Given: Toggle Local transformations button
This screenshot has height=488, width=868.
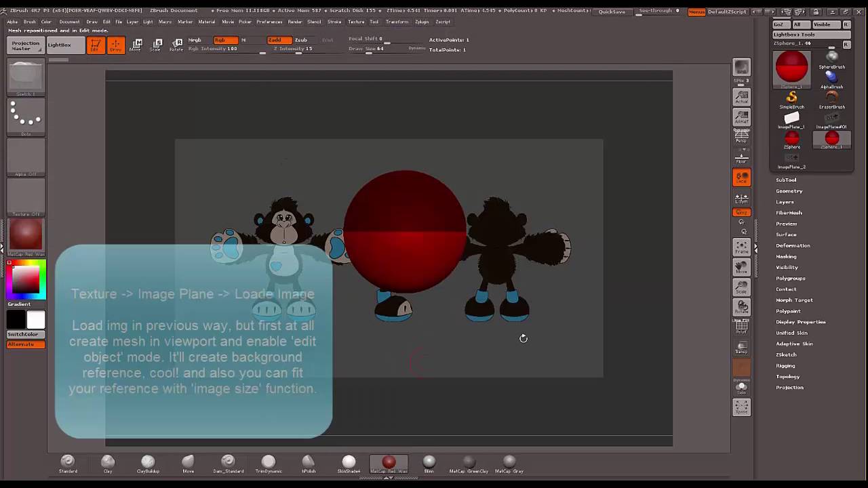Looking at the screenshot, I should click(x=741, y=178).
